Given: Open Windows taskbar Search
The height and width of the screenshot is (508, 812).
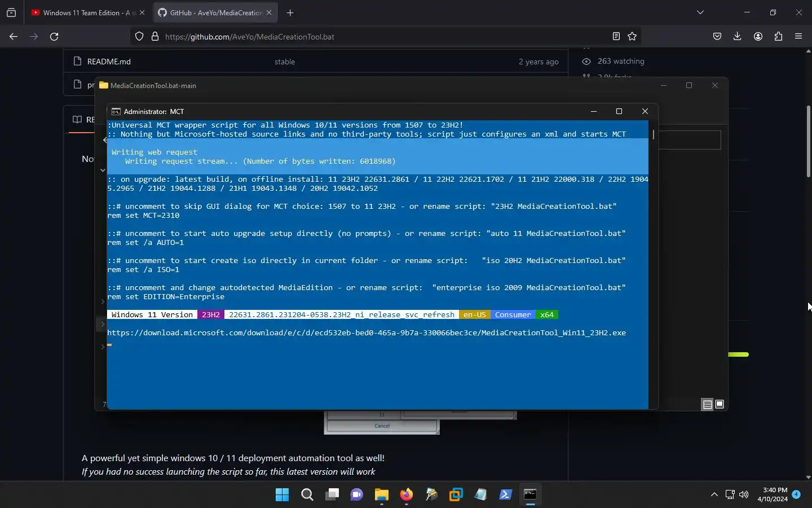Looking at the screenshot, I should coord(307,494).
